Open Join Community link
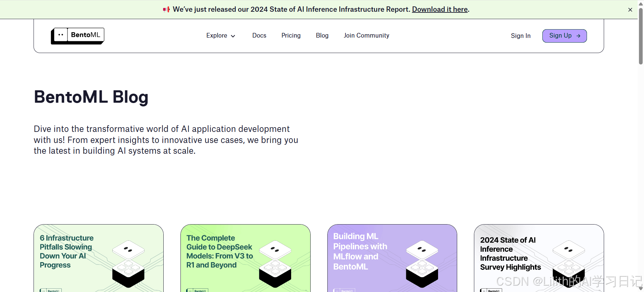Image resolution: width=644 pixels, height=292 pixels. (366, 36)
